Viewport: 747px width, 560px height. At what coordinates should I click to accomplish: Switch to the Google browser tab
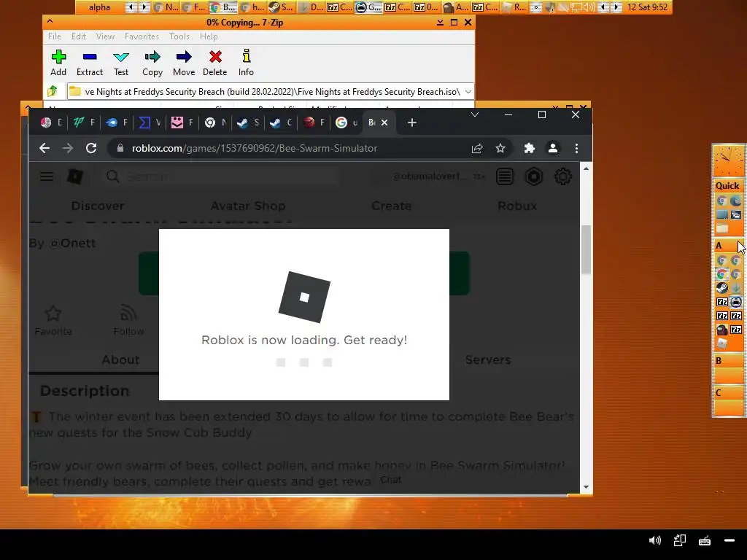(x=347, y=122)
